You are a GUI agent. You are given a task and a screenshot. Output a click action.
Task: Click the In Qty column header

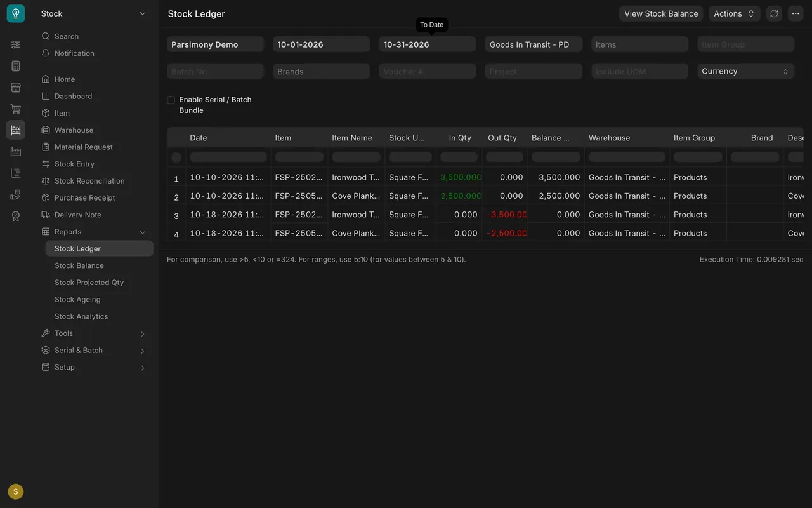pyautogui.click(x=459, y=138)
